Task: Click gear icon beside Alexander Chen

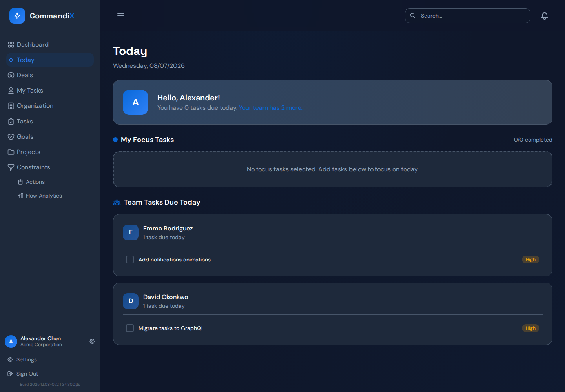Action: coord(92,341)
